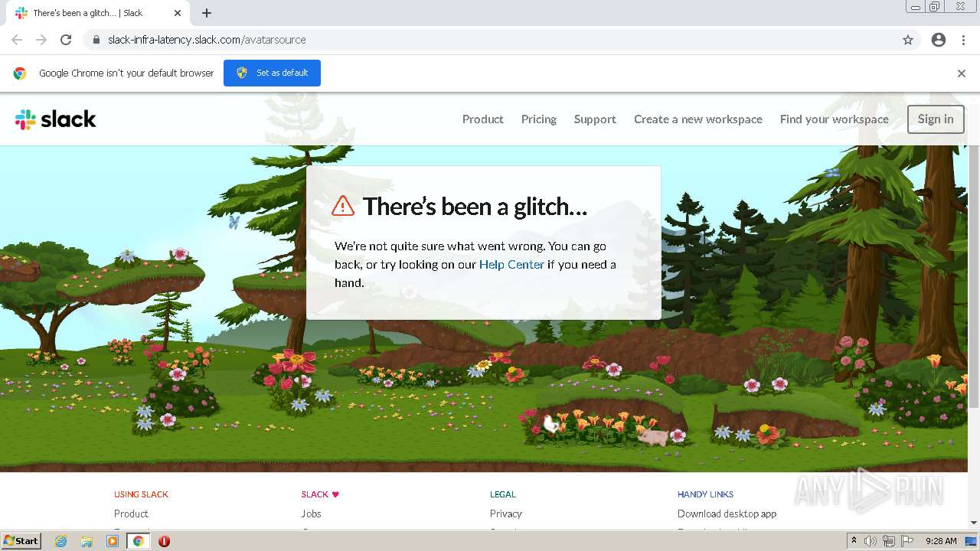
Task: Open the footer Product link
Action: 131,514
